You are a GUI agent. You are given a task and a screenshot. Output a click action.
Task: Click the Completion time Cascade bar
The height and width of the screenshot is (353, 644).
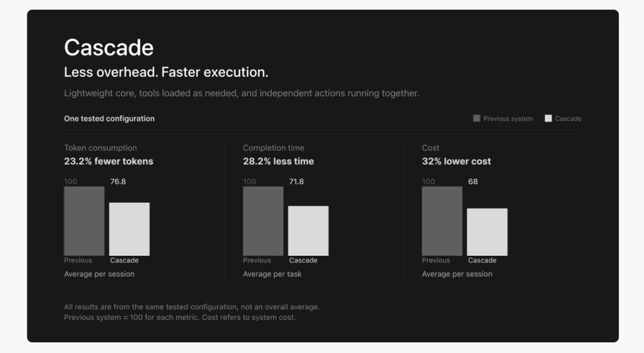(308, 231)
